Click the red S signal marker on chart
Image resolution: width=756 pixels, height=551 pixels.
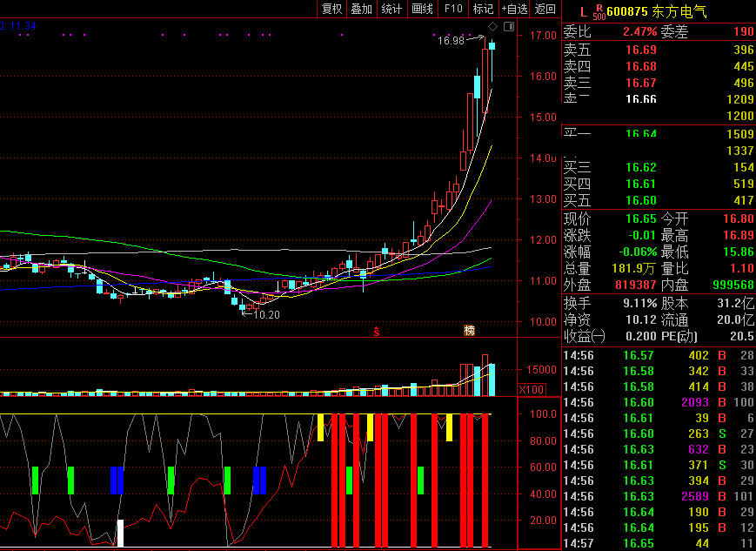[x=377, y=332]
